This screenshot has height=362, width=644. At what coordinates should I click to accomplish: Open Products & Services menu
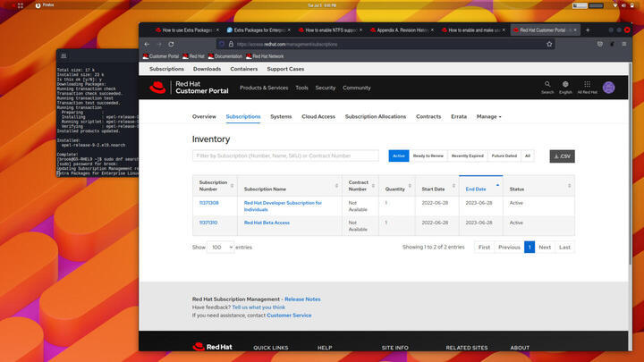click(264, 88)
